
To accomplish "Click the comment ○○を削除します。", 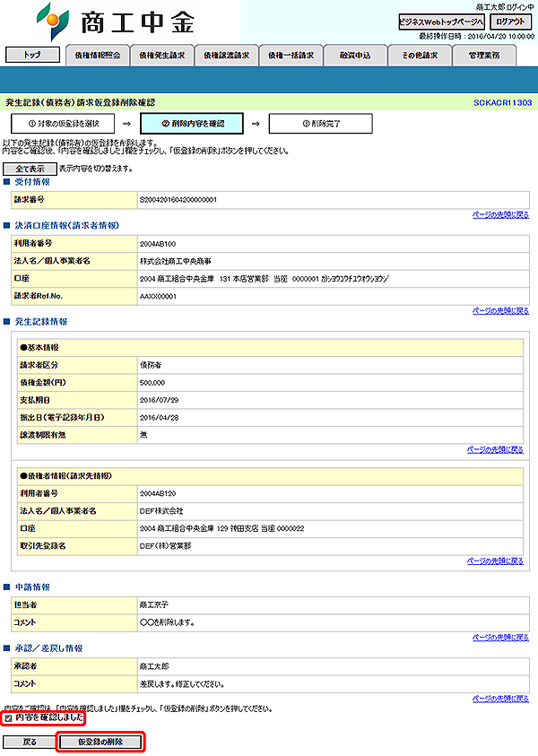I will [x=168, y=622].
